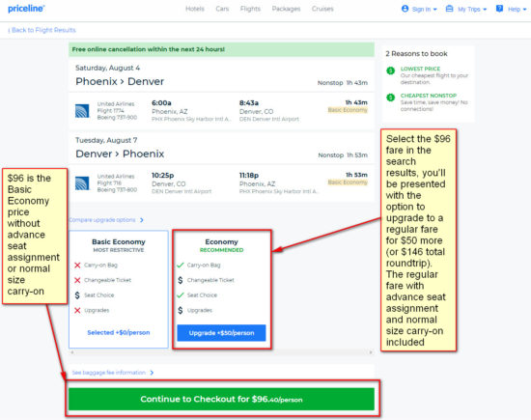Click red X beside Basic Economy Changeable Ticket
This screenshot has width=531, height=420.
(x=77, y=280)
